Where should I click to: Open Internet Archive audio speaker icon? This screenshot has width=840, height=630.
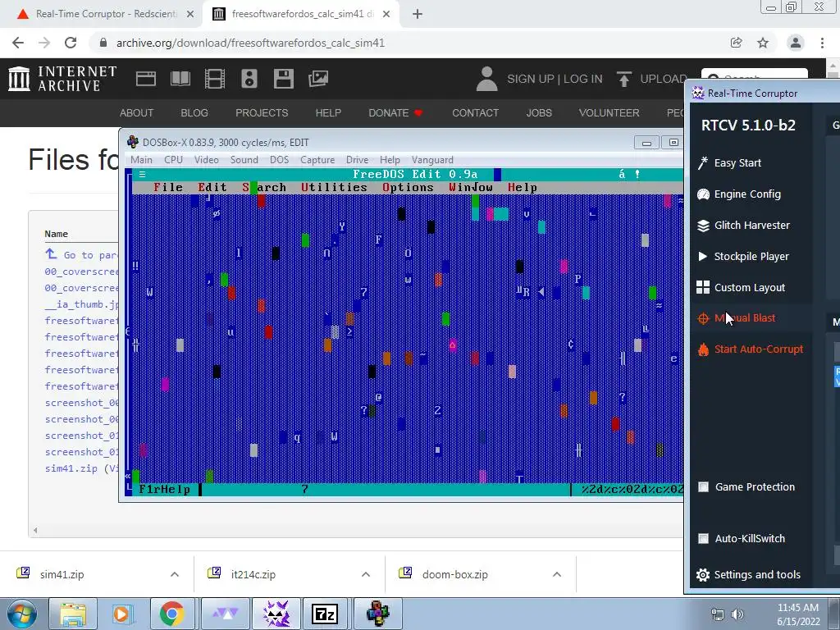click(249, 79)
